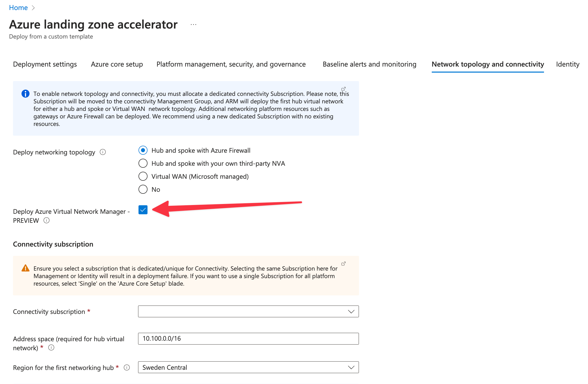Open the info tooltip for Azure Virtual Network Manager PREVIEW
This screenshot has width=588, height=384.
46,221
